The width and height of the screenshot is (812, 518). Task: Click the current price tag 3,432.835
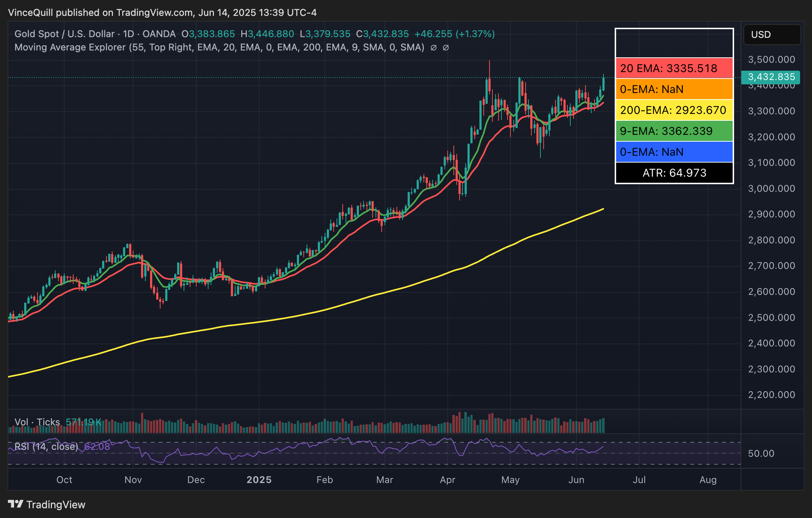pyautogui.click(x=772, y=77)
